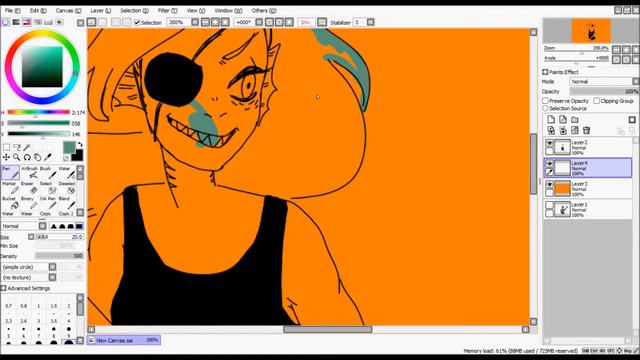Open the zoom percentage 200% dropdown
Screen dimensions: 640x360
(195, 22)
